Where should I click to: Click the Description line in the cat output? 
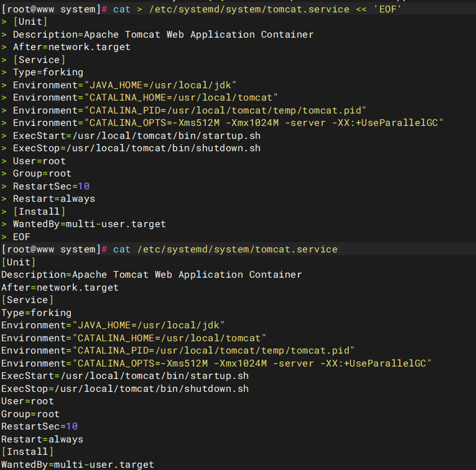pos(151,274)
